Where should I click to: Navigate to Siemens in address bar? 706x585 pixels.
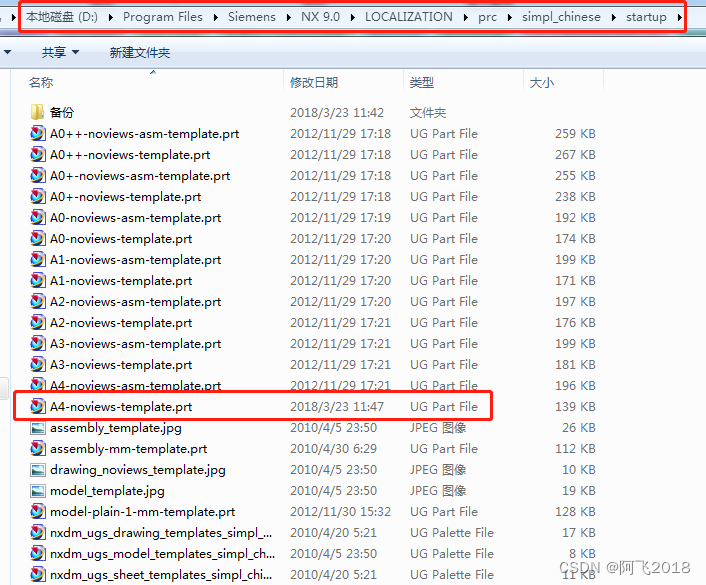point(252,17)
